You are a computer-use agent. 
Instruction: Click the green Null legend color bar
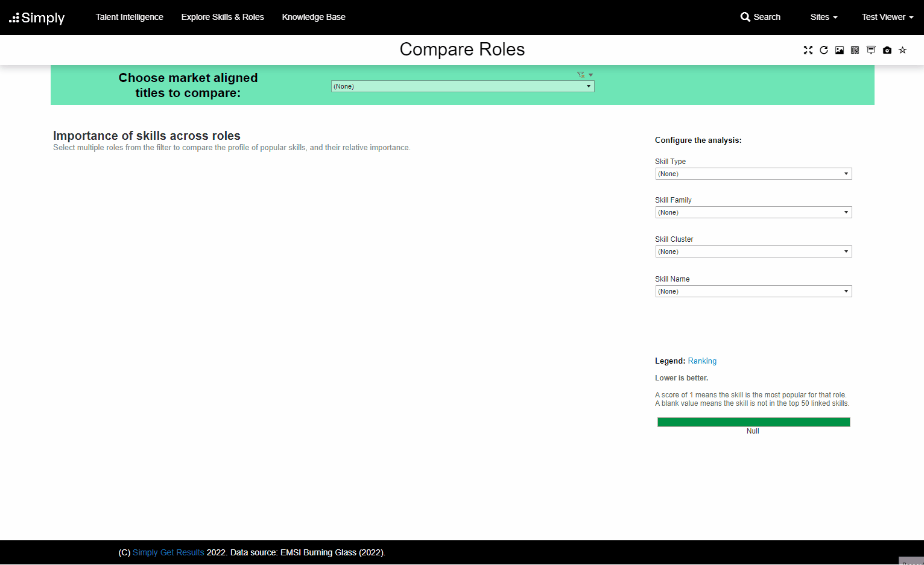[x=753, y=422]
